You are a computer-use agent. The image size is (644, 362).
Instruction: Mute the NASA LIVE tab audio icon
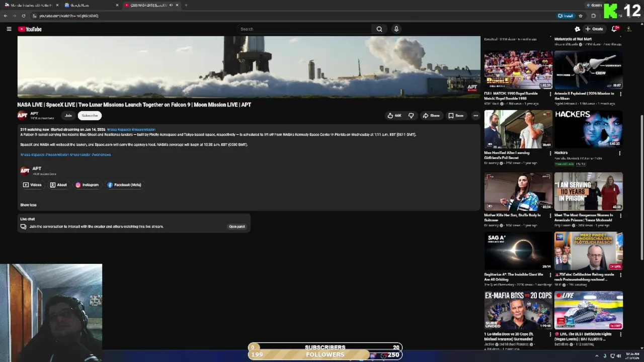coord(171,5)
